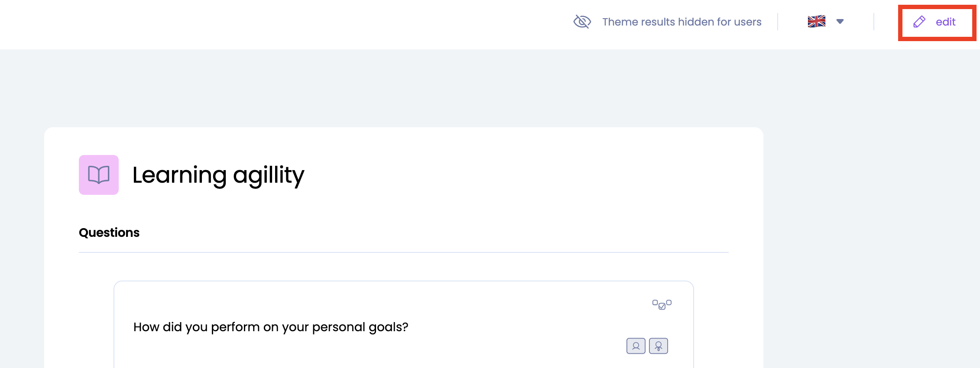Select the 'Questions' section heading
The height and width of the screenshot is (368, 980).
(x=109, y=232)
